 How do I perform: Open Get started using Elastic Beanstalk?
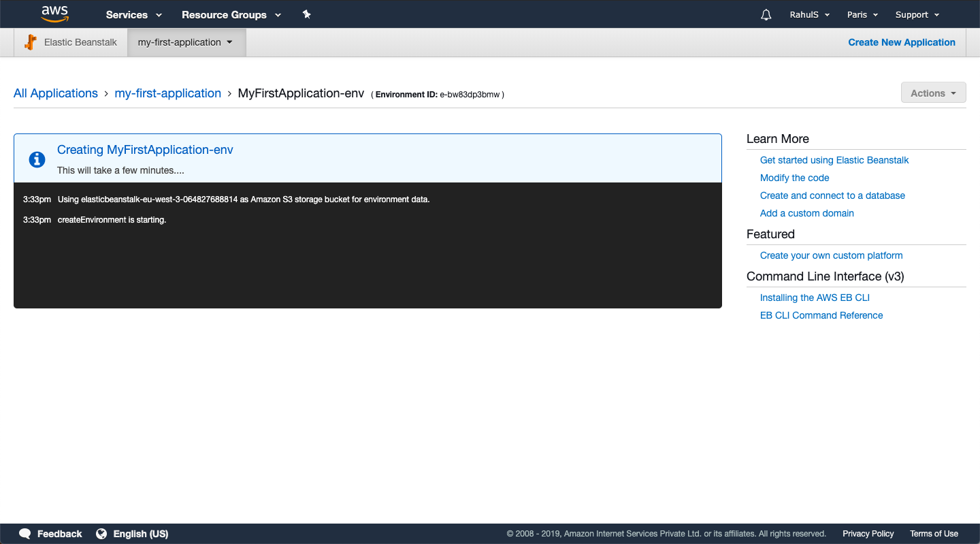pyautogui.click(x=834, y=160)
